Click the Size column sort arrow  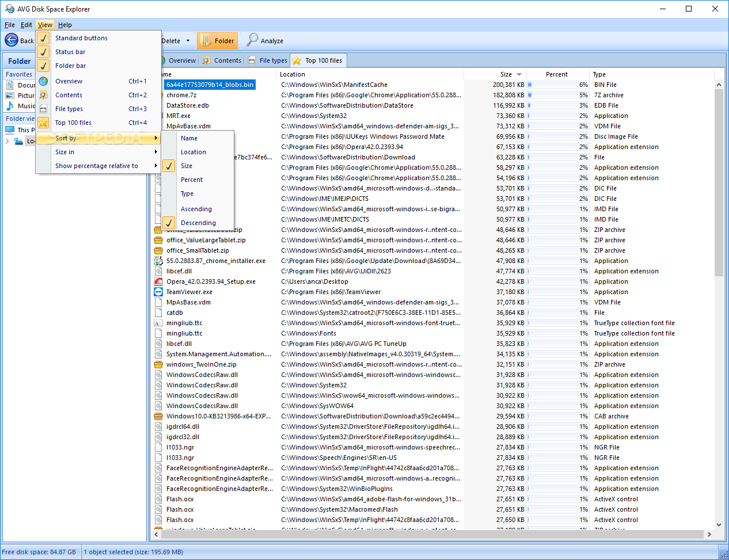(519, 74)
